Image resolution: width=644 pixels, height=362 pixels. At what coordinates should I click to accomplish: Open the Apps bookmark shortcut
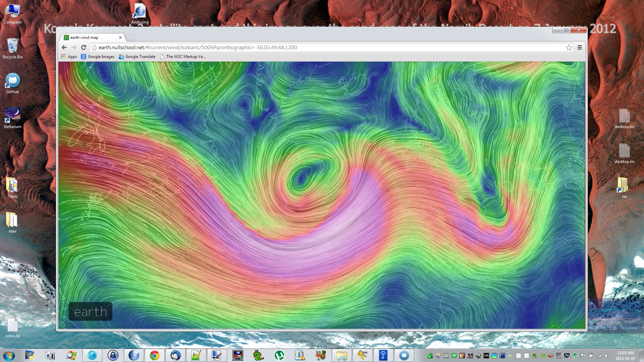click(x=69, y=57)
